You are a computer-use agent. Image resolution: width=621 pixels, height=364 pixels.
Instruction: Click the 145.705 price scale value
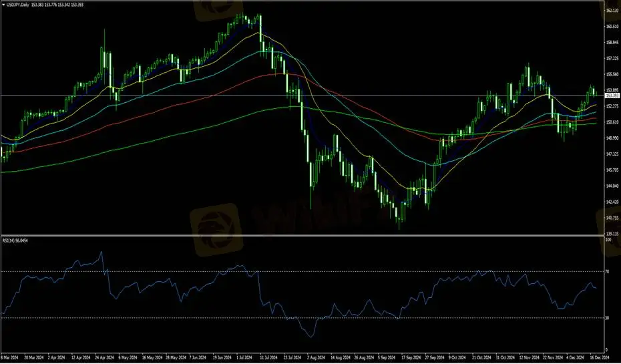pyautogui.click(x=612, y=170)
